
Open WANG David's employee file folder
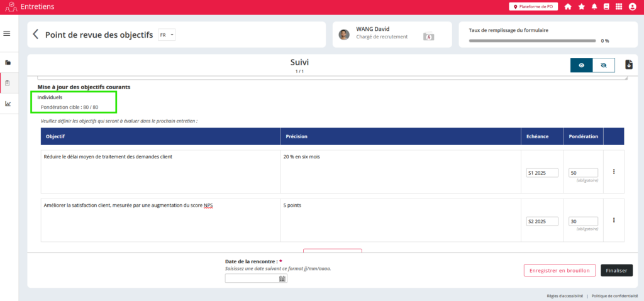point(429,36)
